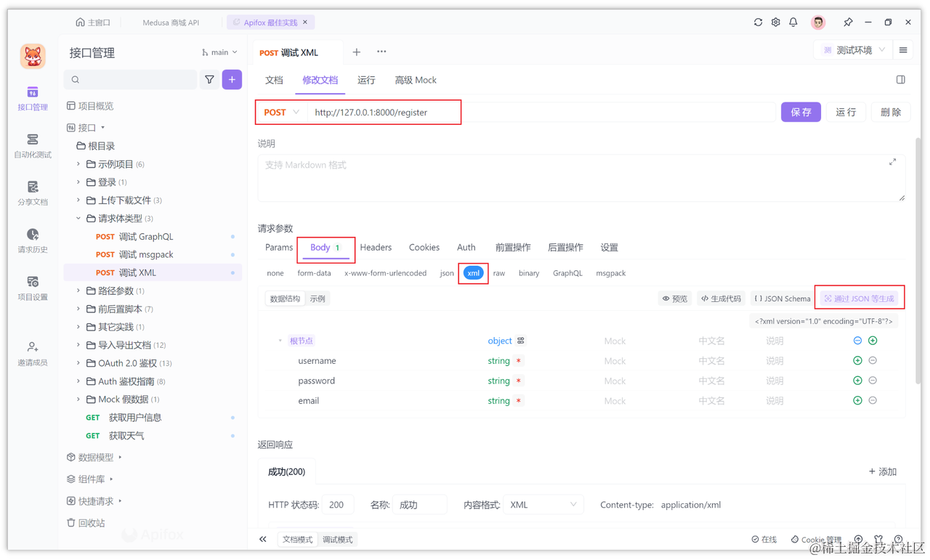Add field after password row
930x560 pixels.
tap(857, 381)
